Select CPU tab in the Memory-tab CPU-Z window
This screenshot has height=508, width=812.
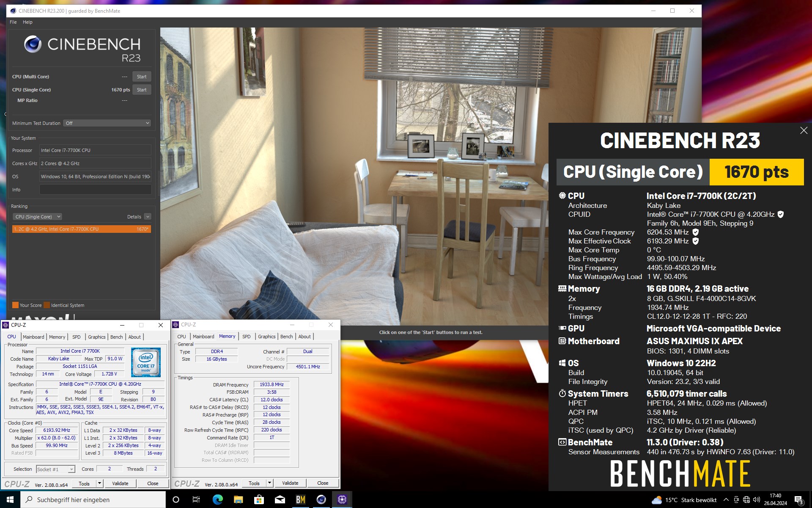pyautogui.click(x=181, y=337)
